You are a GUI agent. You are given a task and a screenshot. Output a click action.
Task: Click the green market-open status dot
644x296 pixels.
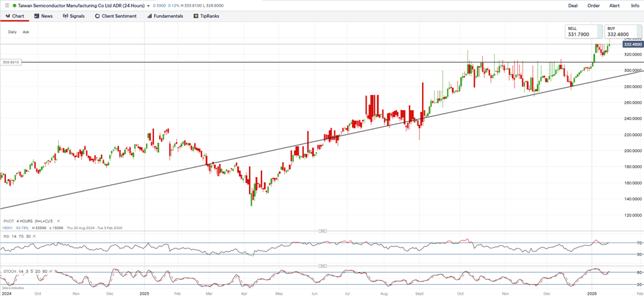pyautogui.click(x=15, y=6)
